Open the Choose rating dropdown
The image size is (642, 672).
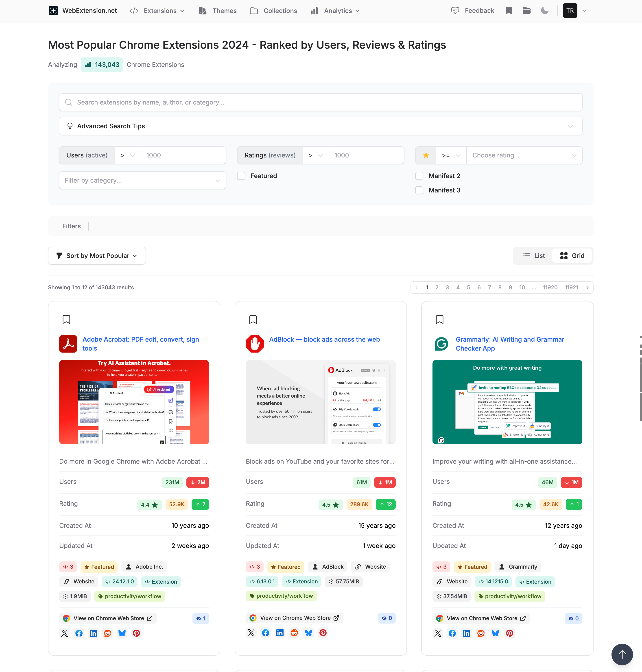pos(525,155)
